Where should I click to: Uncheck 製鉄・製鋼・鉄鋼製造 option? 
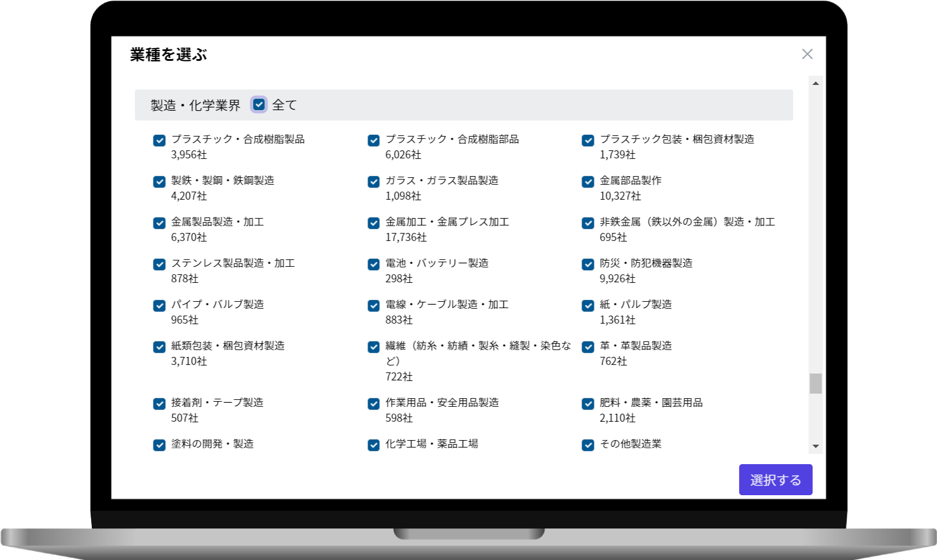point(160,182)
